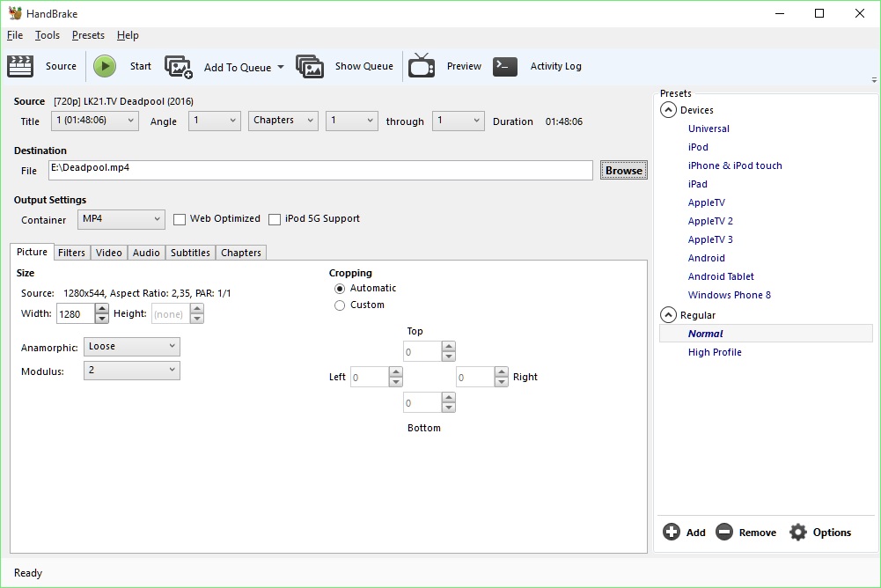Open the toolbar overflow arrow
881x588 pixels.
(874, 80)
